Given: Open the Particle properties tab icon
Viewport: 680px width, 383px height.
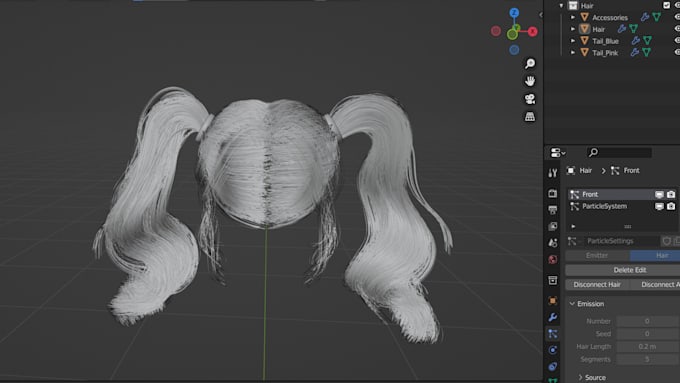Looking at the screenshot, I should pos(552,334).
